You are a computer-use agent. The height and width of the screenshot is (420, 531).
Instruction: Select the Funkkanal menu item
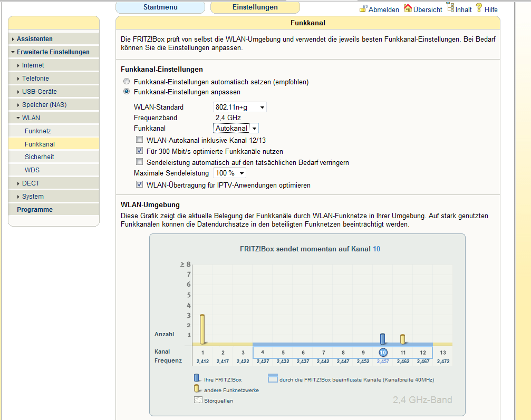(x=54, y=144)
